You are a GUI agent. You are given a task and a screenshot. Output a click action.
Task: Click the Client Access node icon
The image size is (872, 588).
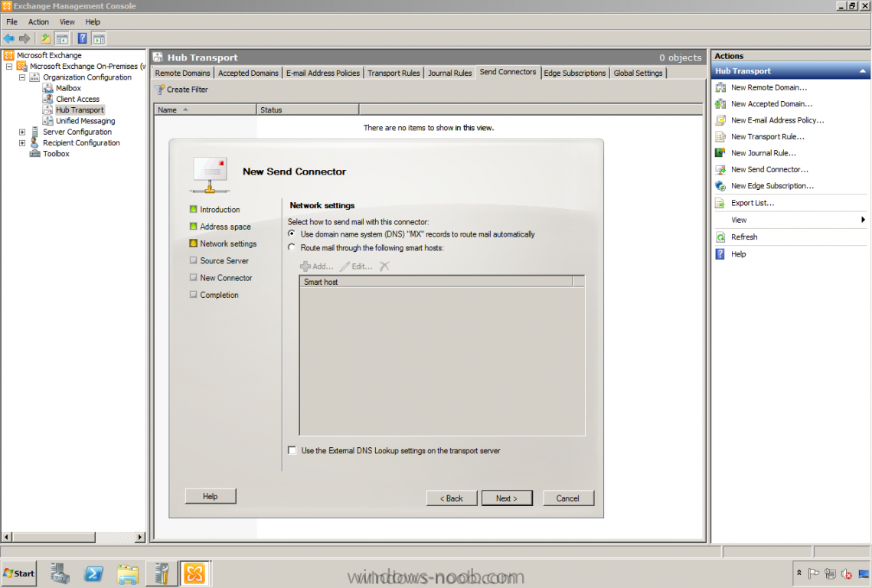click(x=47, y=99)
